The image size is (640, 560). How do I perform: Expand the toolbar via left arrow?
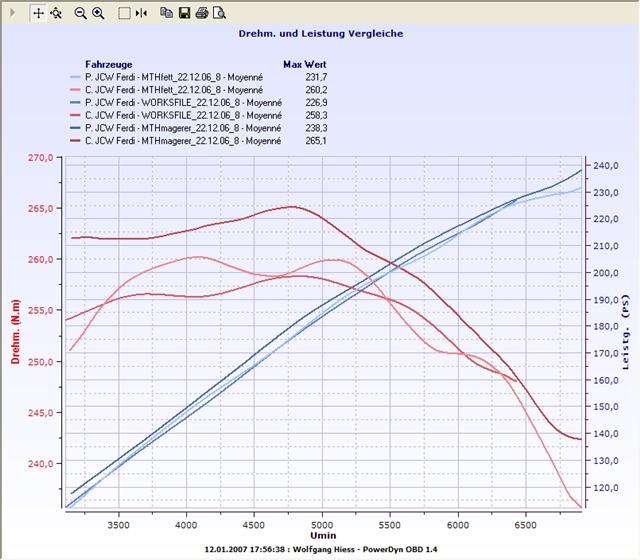click(x=14, y=14)
